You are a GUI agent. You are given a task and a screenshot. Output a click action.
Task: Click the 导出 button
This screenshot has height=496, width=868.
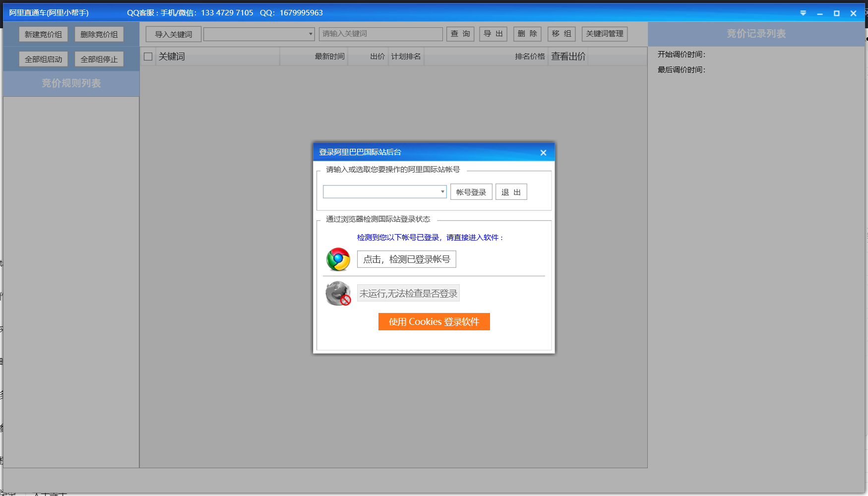tap(493, 34)
